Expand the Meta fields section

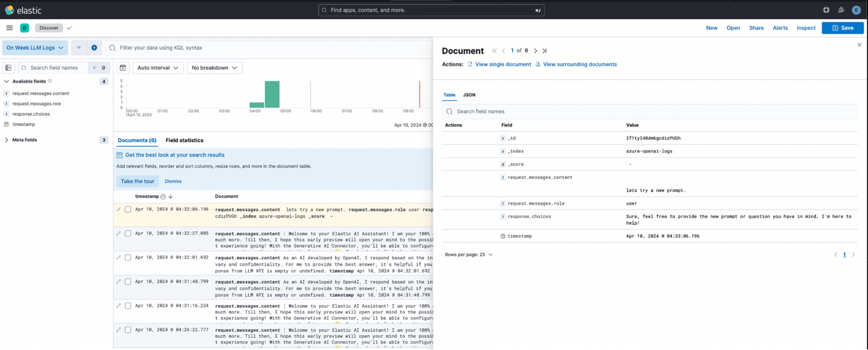7,140
